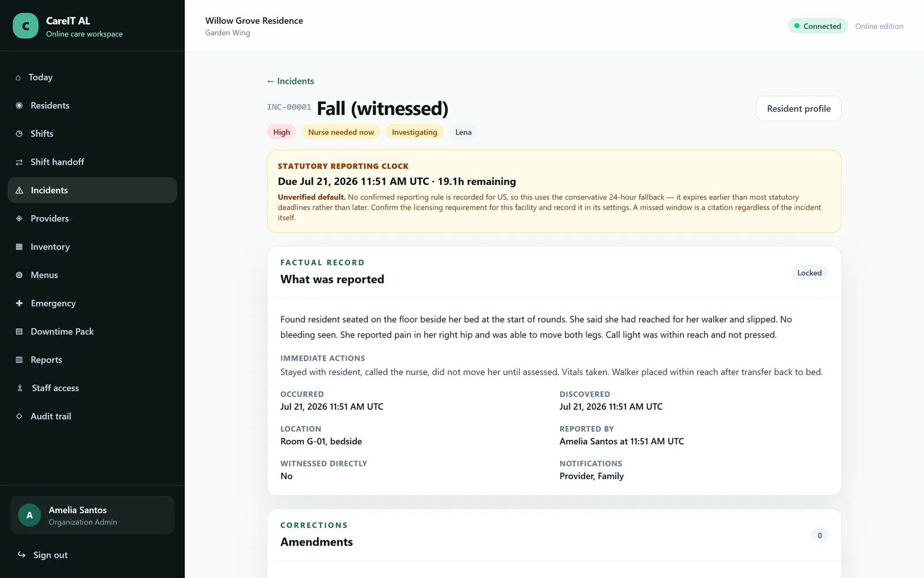The height and width of the screenshot is (578, 924).
Task: Click the Willow Grove Residence title
Action: click(254, 21)
